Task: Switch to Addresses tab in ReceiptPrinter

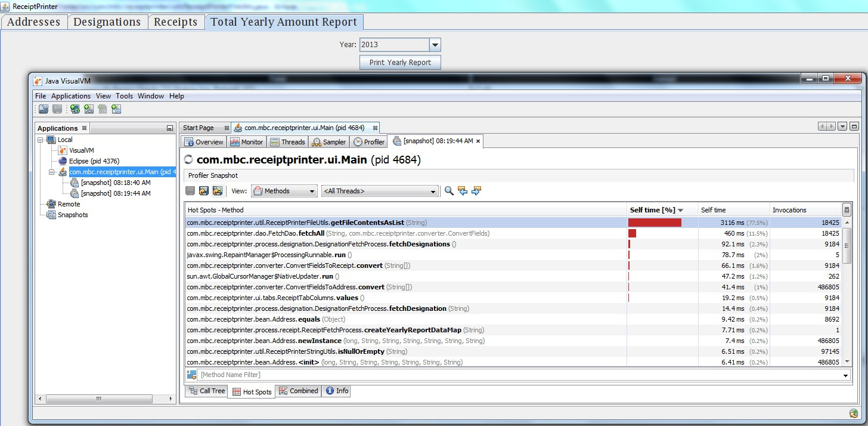Action: click(x=34, y=22)
